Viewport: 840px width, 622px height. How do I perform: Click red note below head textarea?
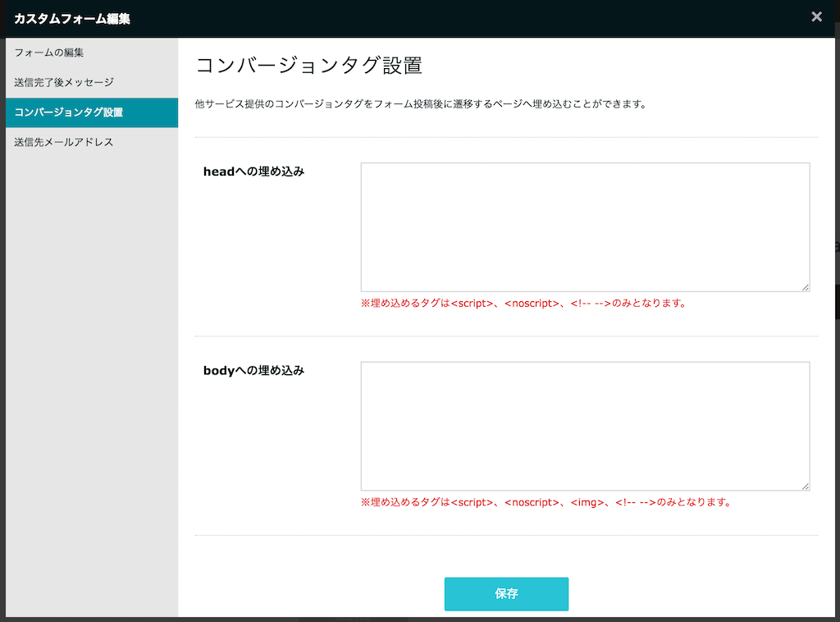(523, 304)
